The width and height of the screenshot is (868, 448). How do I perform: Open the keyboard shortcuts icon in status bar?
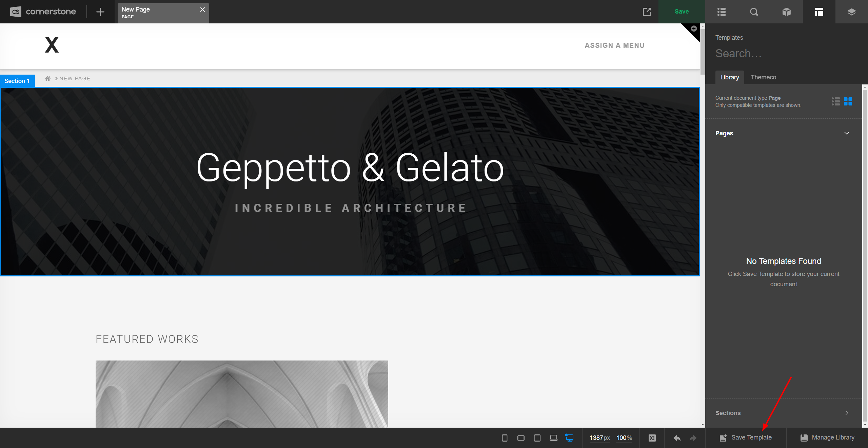652,437
